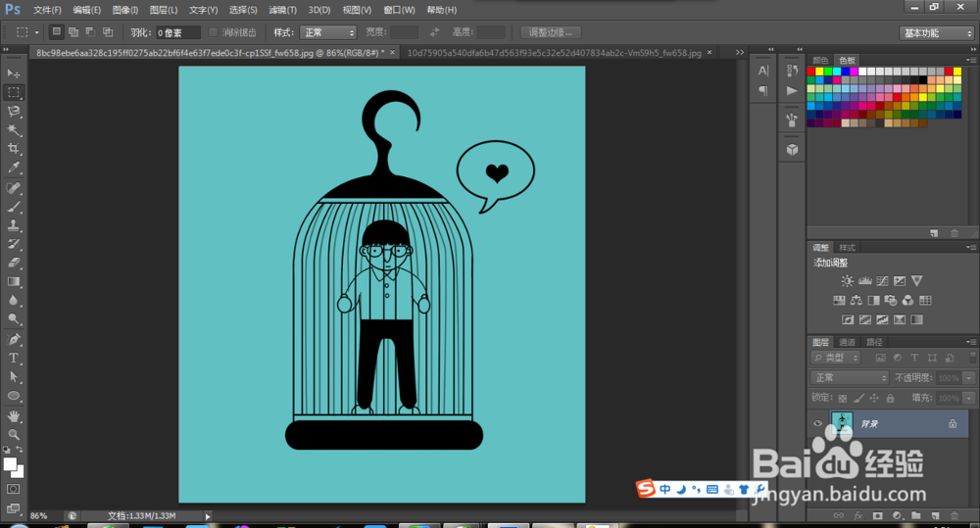Switch to the 通道 channels tab
Viewport: 980px width, 528px height.
847,342
